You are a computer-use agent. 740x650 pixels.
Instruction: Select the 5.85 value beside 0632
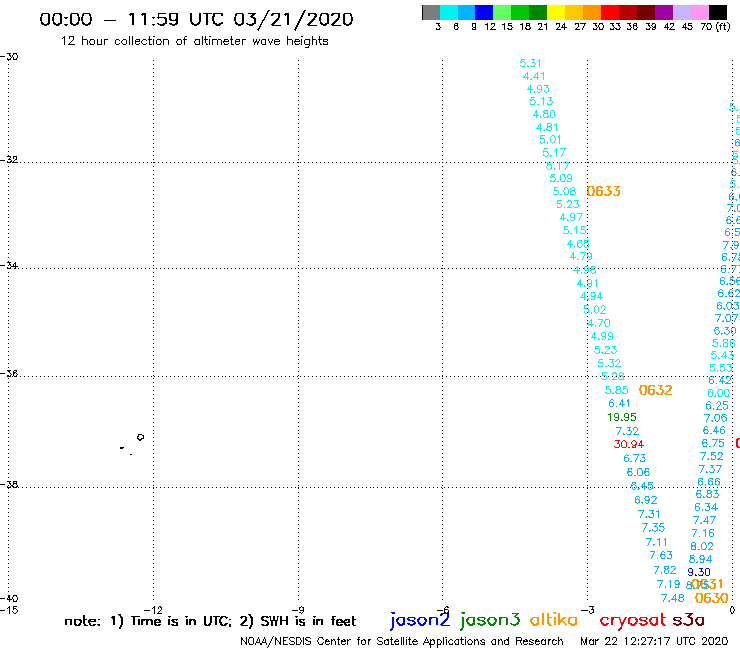click(617, 390)
